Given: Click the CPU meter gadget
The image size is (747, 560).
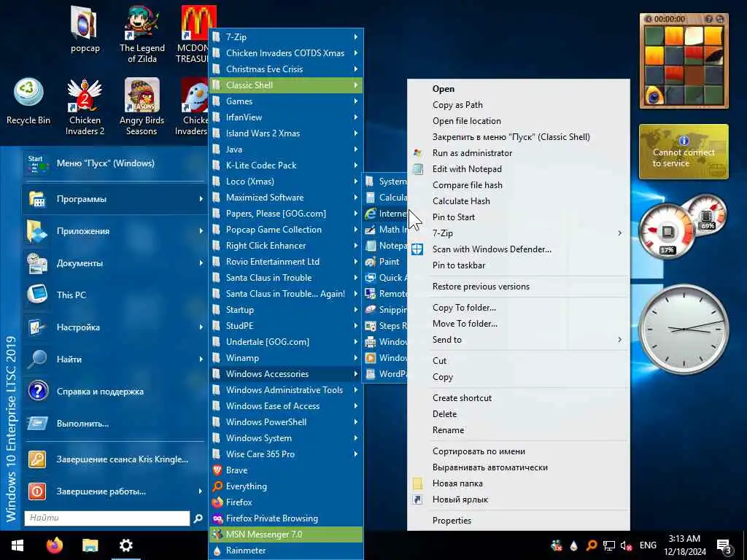Looking at the screenshot, I should click(x=667, y=232).
